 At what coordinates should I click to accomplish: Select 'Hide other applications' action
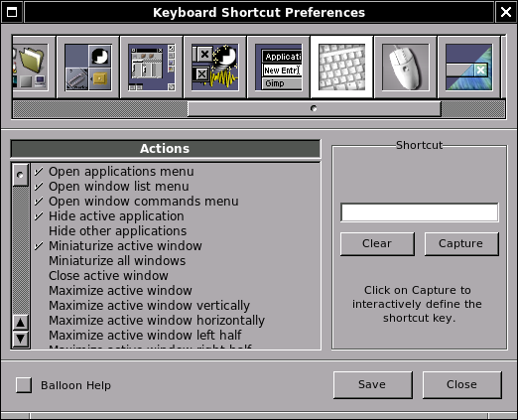pyautogui.click(x=176, y=231)
